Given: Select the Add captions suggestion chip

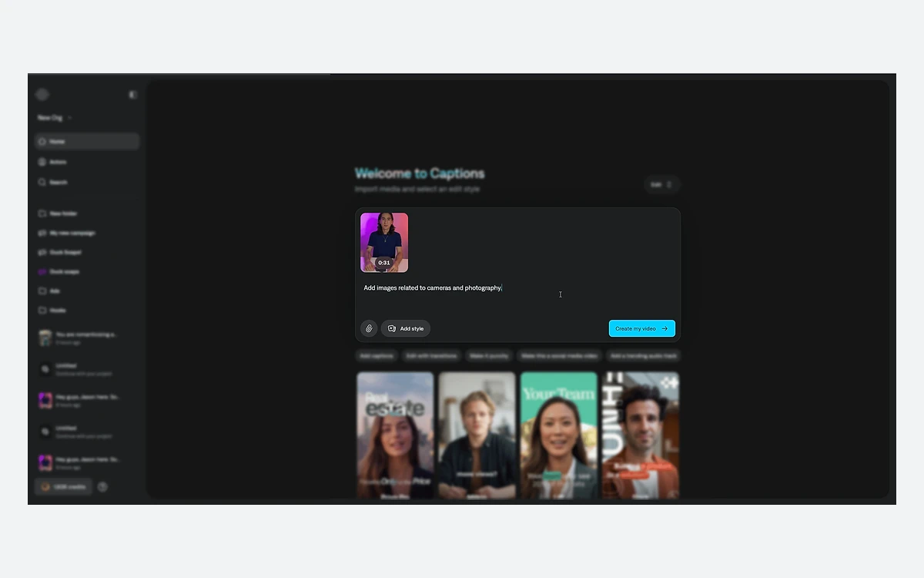Looking at the screenshot, I should click(377, 356).
